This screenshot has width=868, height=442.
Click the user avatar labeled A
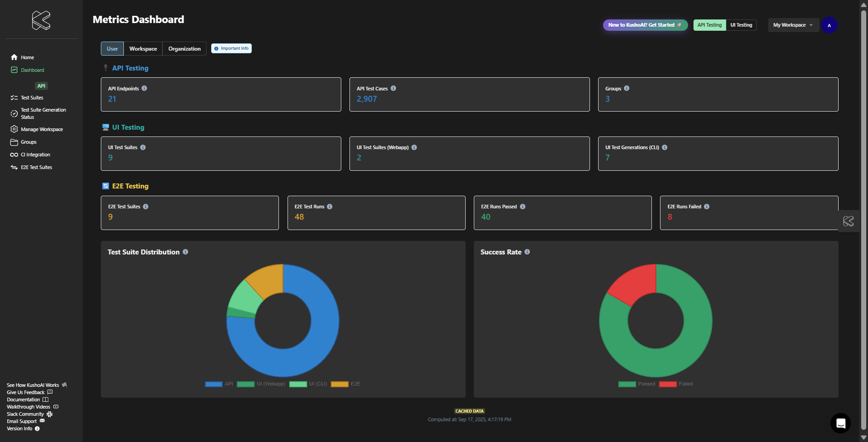829,25
